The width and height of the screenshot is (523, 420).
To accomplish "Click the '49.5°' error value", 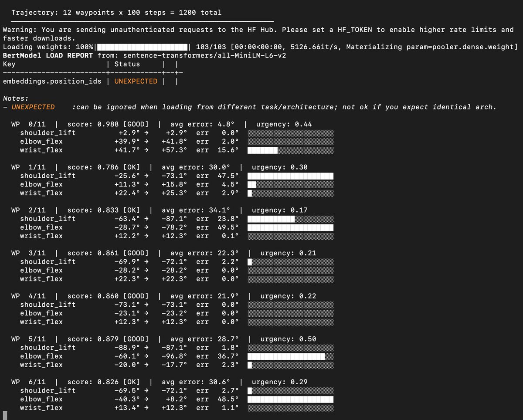I will click(x=228, y=227).
